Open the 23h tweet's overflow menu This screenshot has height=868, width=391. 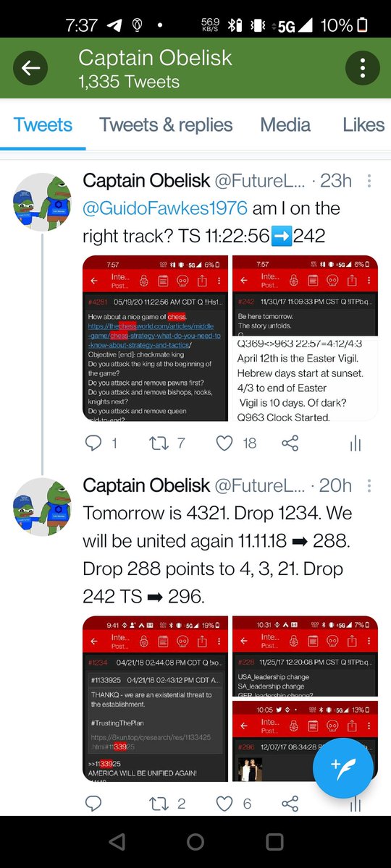(x=369, y=182)
